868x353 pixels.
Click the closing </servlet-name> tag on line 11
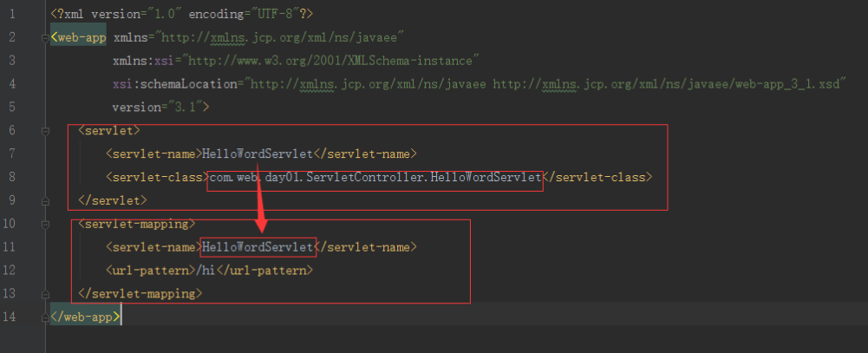coord(365,247)
